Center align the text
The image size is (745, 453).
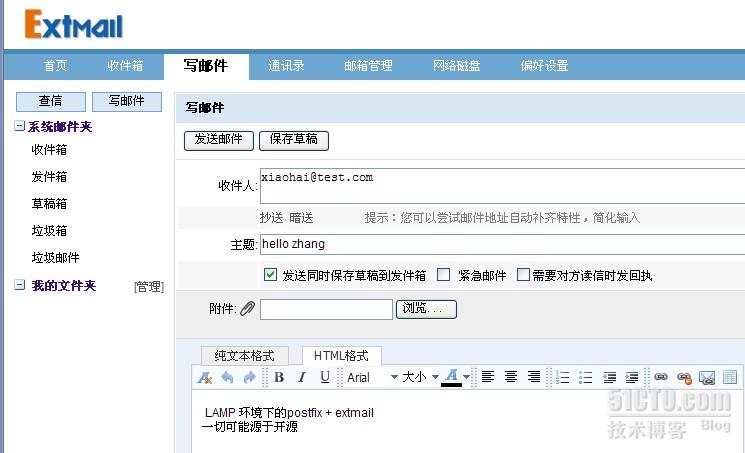(x=511, y=377)
